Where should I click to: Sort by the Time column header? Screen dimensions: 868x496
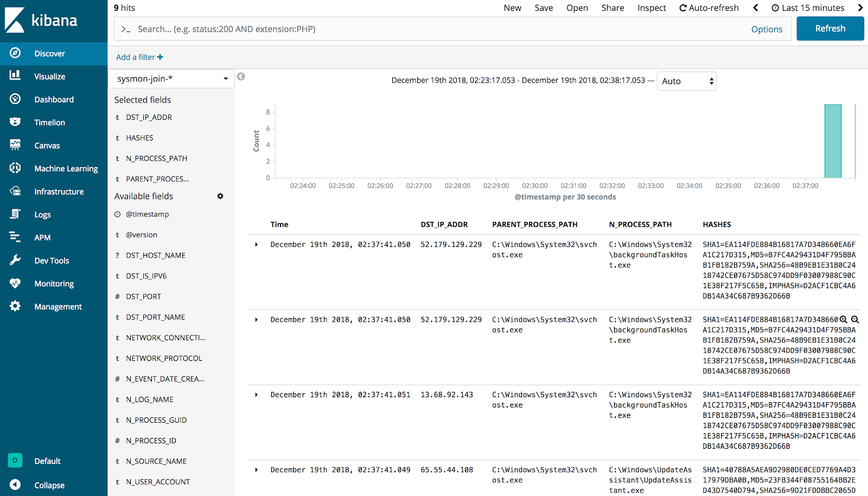(279, 224)
